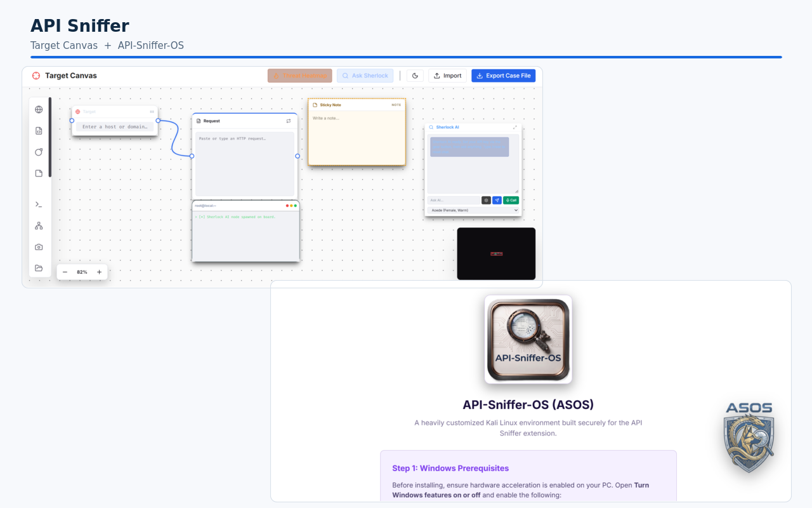Screen dimensions: 812x508
Task: Select the network tree icon in the sidebar
Action: pos(39,225)
